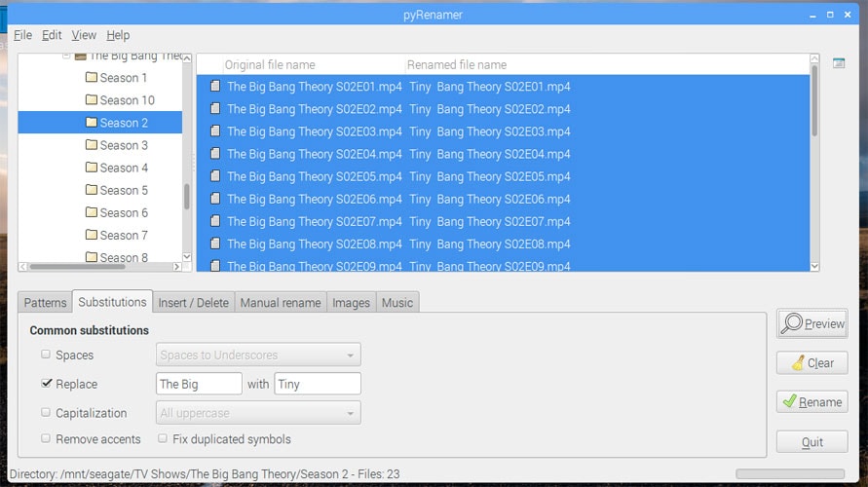
Task: Select The Big Bang Theory S02E02.mp4
Action: click(315, 109)
